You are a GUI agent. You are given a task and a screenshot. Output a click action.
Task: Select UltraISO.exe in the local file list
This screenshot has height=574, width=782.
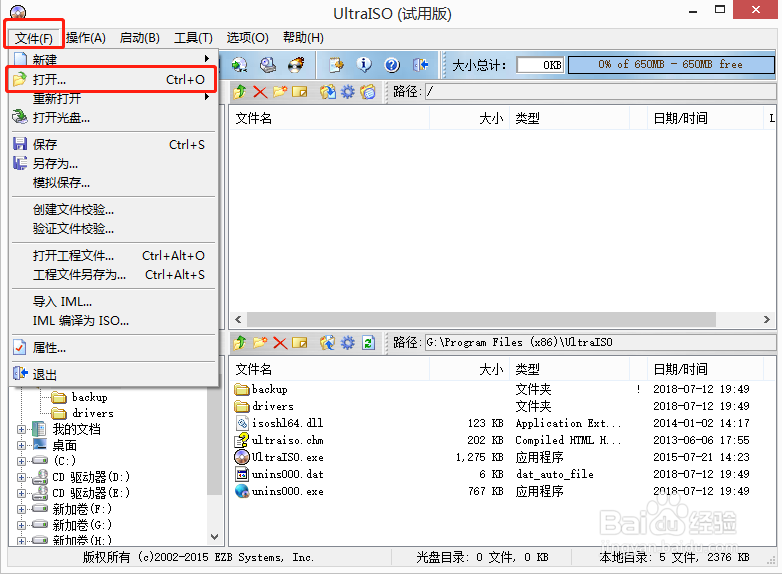(x=279, y=457)
